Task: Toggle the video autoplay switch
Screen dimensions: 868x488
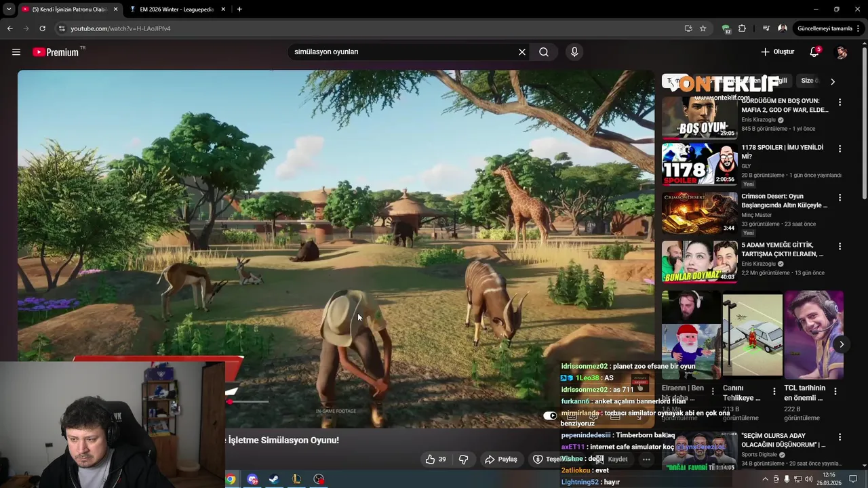Action: [x=550, y=416]
